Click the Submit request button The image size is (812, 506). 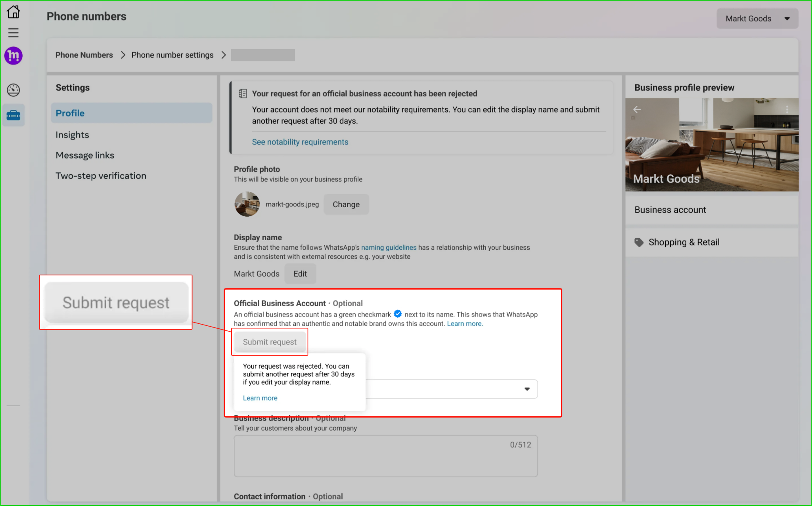coord(270,342)
